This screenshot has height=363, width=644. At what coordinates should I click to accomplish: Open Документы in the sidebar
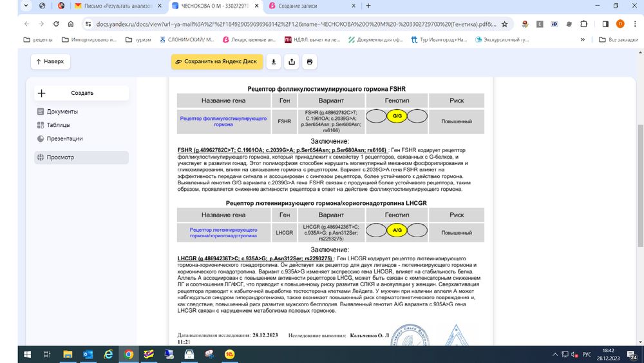pyautogui.click(x=62, y=112)
